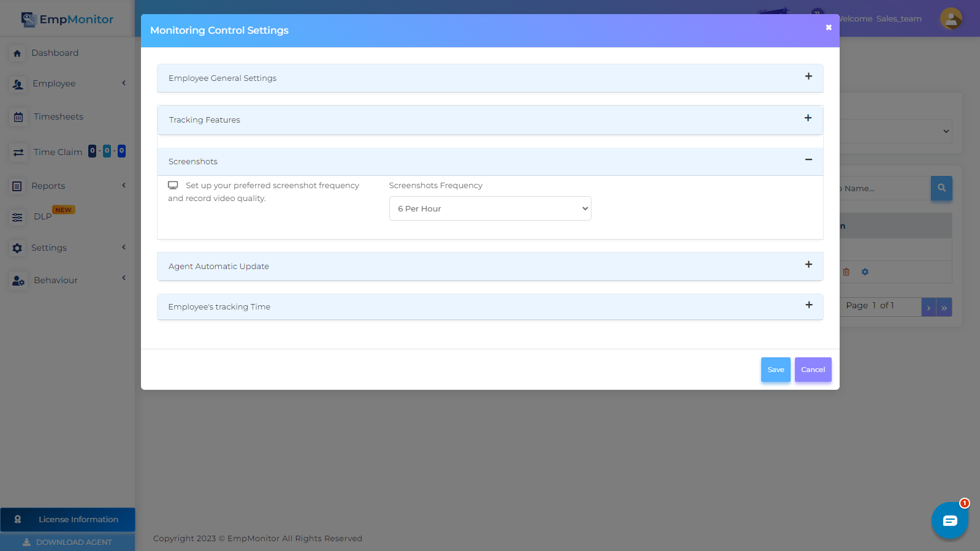Select Behaviour in the sidebar
This screenshot has height=551, width=980.
[56, 281]
